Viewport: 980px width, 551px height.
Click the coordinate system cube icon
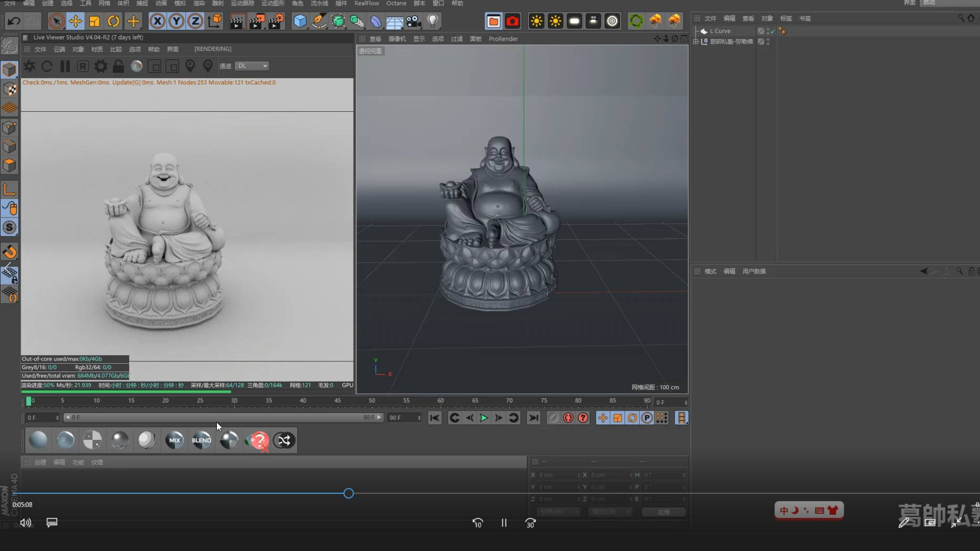coord(215,21)
